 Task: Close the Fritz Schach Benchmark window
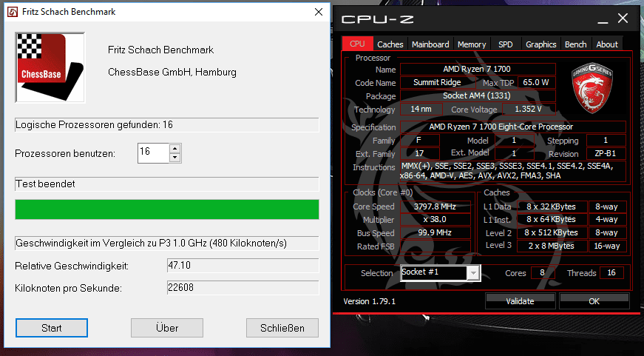point(319,12)
